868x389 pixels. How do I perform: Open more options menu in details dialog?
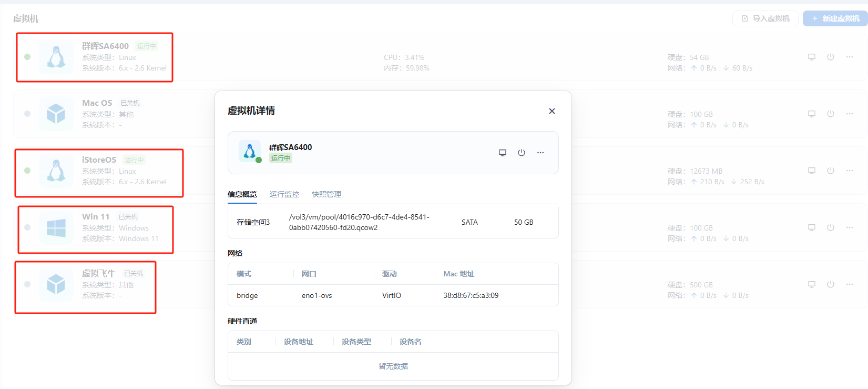coord(540,153)
